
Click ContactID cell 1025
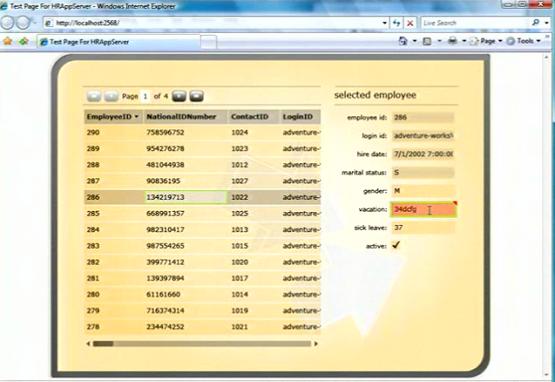pos(253,213)
